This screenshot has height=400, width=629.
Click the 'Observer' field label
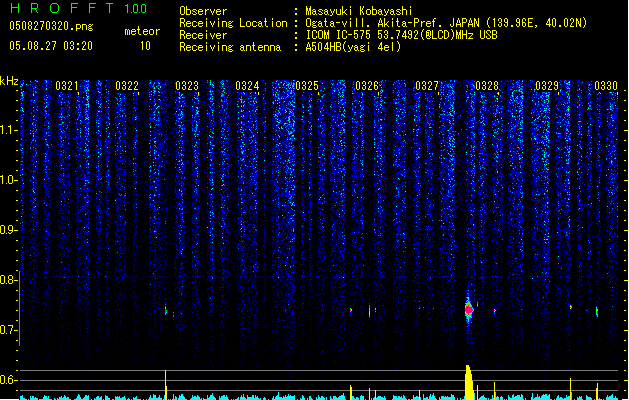(x=203, y=11)
